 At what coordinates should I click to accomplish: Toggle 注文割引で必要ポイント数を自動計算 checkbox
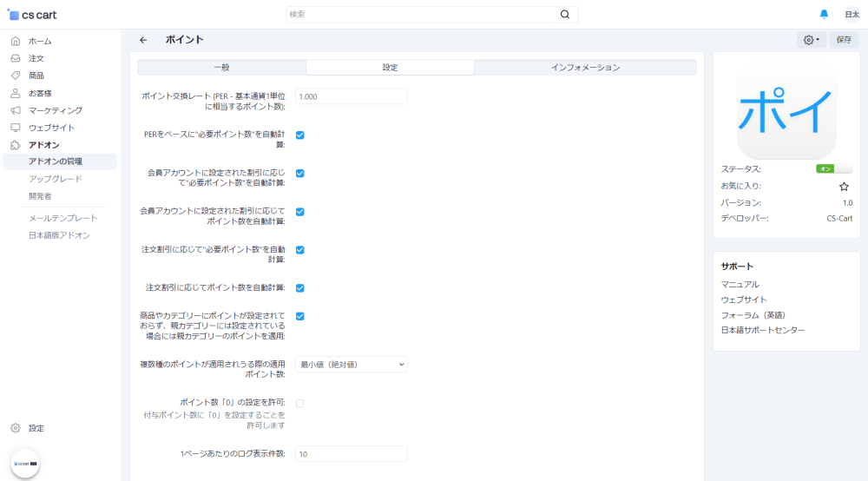click(x=300, y=250)
